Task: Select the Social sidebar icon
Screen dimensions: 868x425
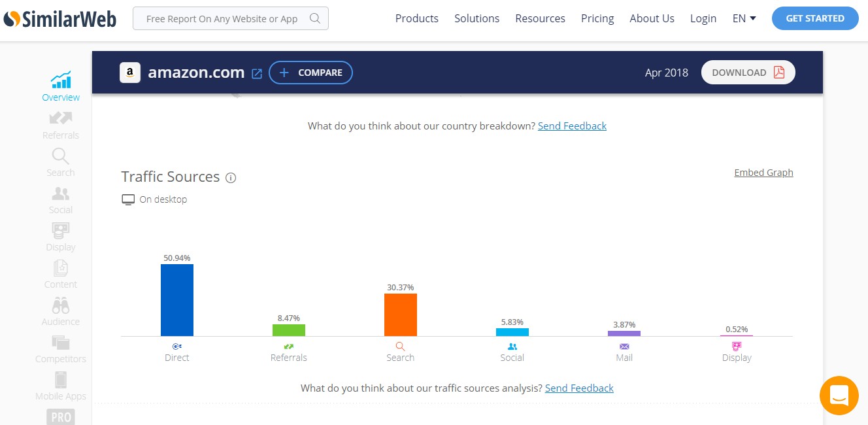Action: [x=61, y=193]
